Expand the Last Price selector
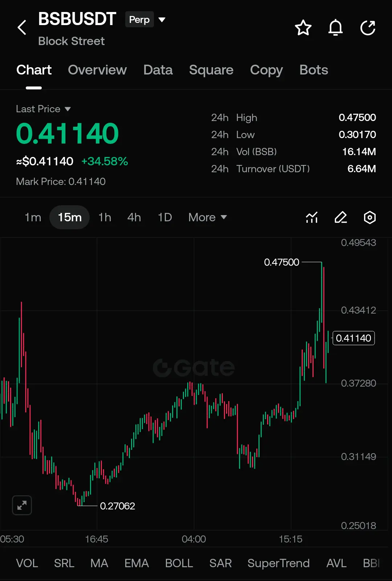The image size is (392, 581). (44, 109)
